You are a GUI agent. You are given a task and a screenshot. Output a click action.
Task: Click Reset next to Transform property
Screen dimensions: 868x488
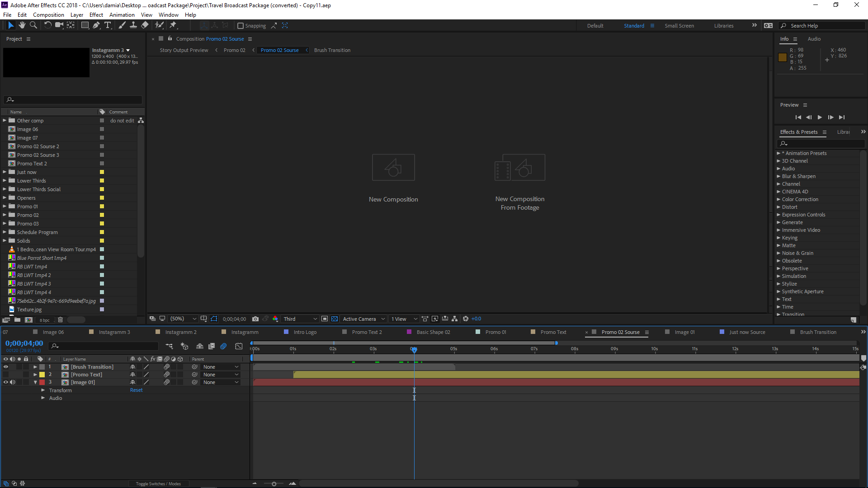click(x=136, y=390)
